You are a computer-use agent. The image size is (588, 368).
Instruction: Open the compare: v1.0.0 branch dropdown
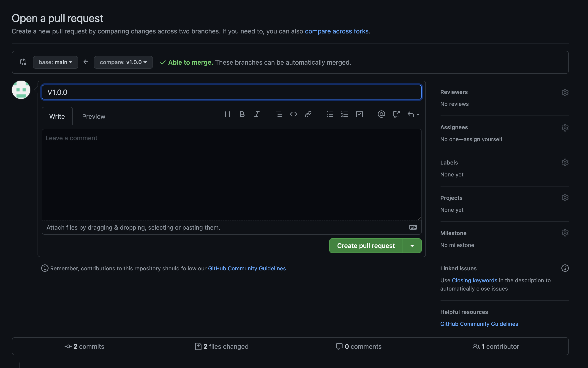pyautogui.click(x=123, y=62)
